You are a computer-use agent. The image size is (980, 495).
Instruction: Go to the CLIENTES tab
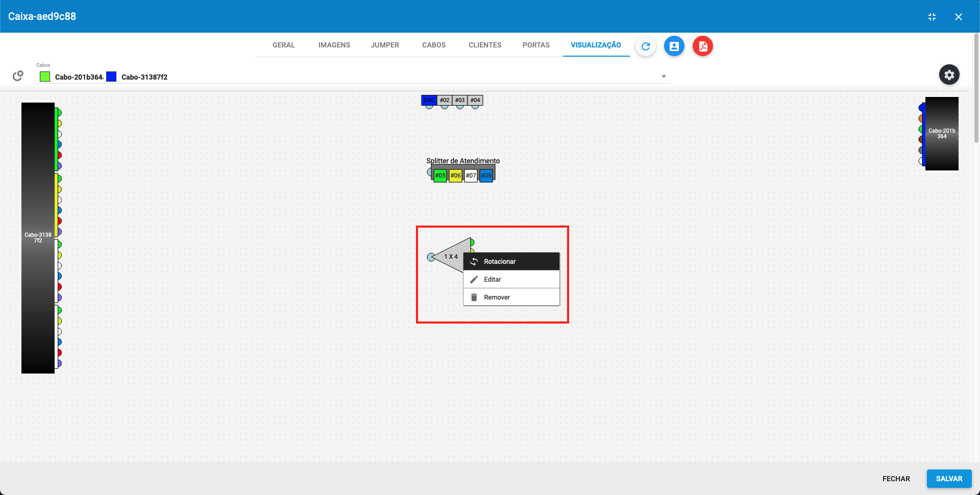[485, 45]
